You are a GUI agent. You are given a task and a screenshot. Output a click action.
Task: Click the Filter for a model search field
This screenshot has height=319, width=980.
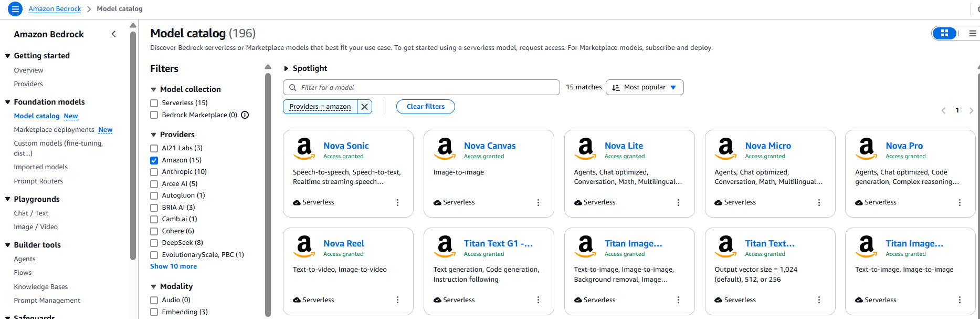click(x=421, y=87)
